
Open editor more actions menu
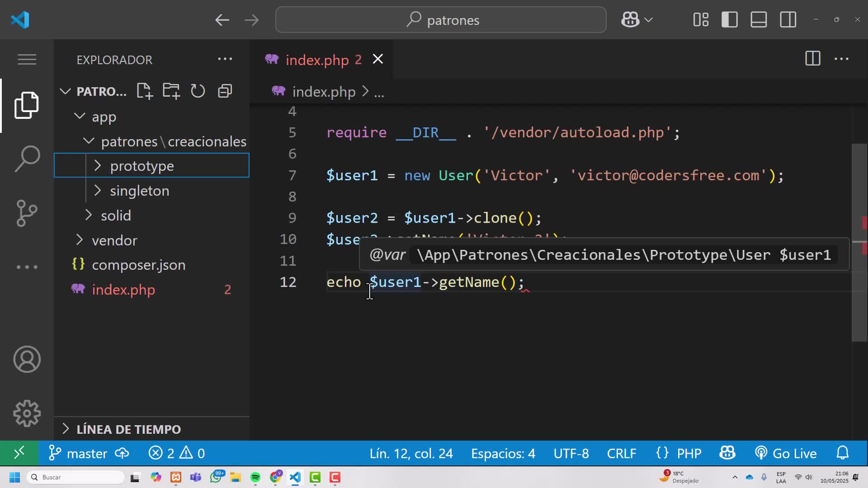click(841, 59)
